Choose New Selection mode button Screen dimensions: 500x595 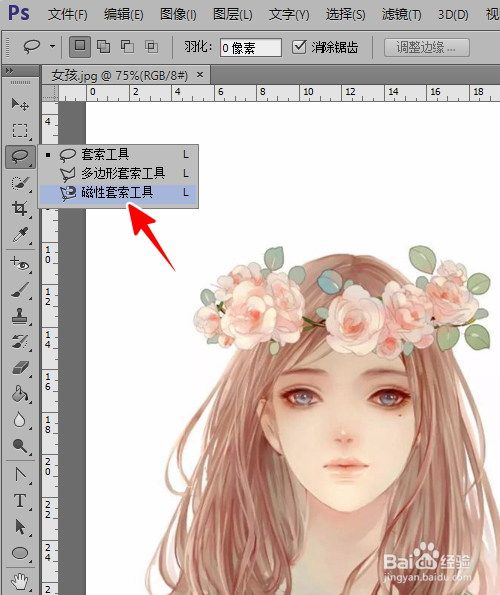pyautogui.click(x=80, y=47)
